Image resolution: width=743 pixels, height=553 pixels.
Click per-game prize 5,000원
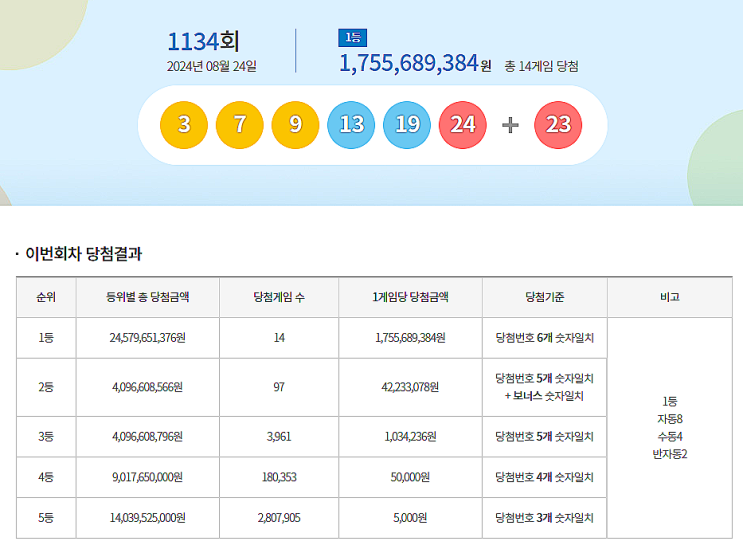click(x=410, y=518)
